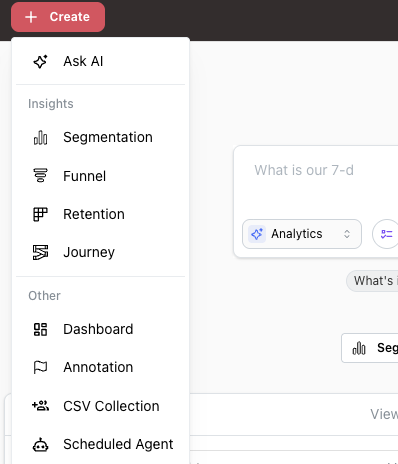Click the CSV Collection people icon

(40, 406)
